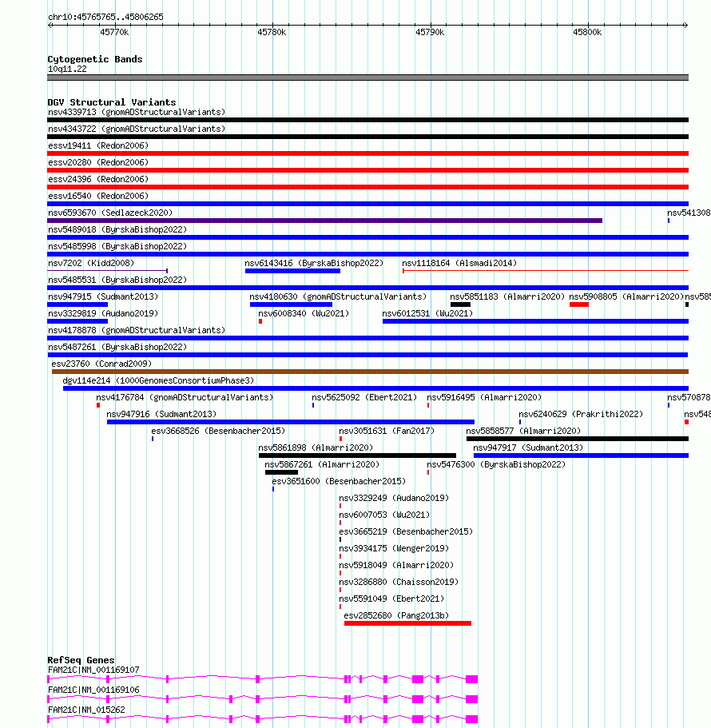Image resolution: width=711 pixels, height=728 pixels.
Task: Click the 45800k ruler tick label
Action: click(x=587, y=32)
